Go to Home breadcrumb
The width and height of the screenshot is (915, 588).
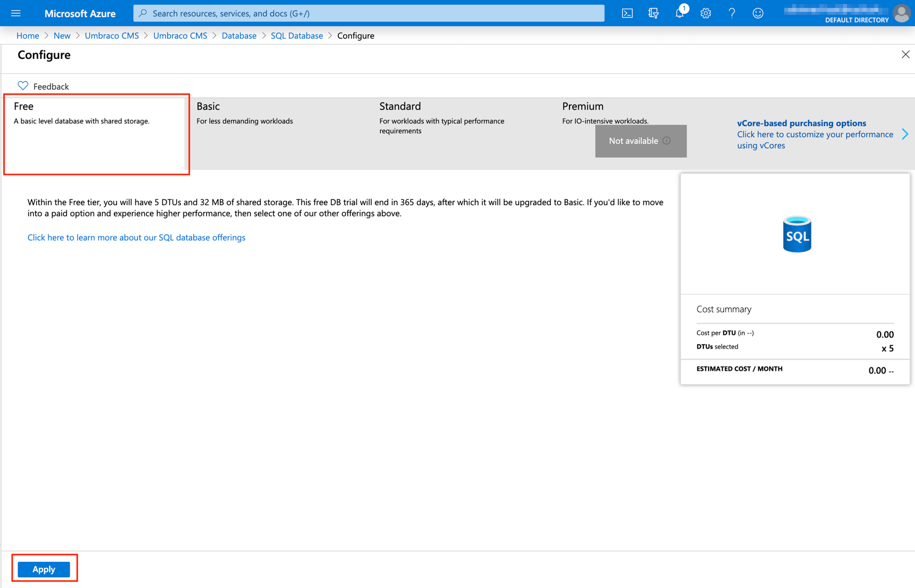(27, 35)
